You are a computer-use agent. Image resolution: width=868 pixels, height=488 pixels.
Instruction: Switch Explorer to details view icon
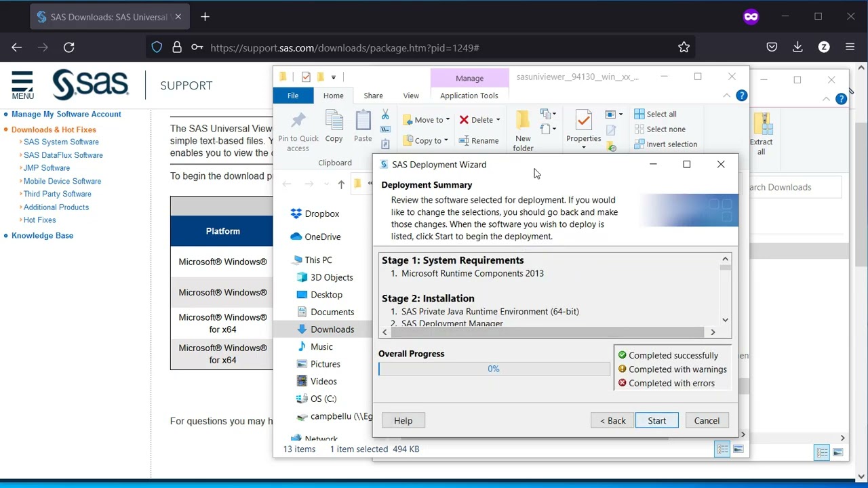722,449
